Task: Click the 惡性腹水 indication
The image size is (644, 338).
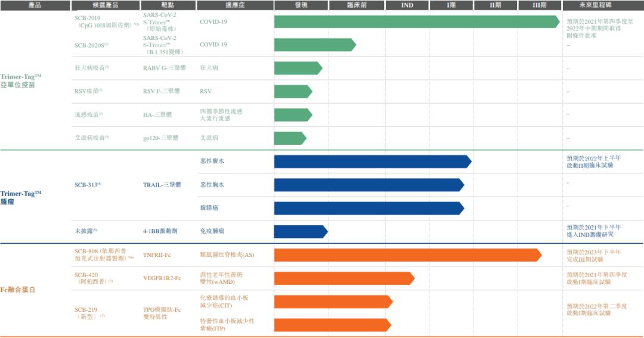Action: [212, 161]
